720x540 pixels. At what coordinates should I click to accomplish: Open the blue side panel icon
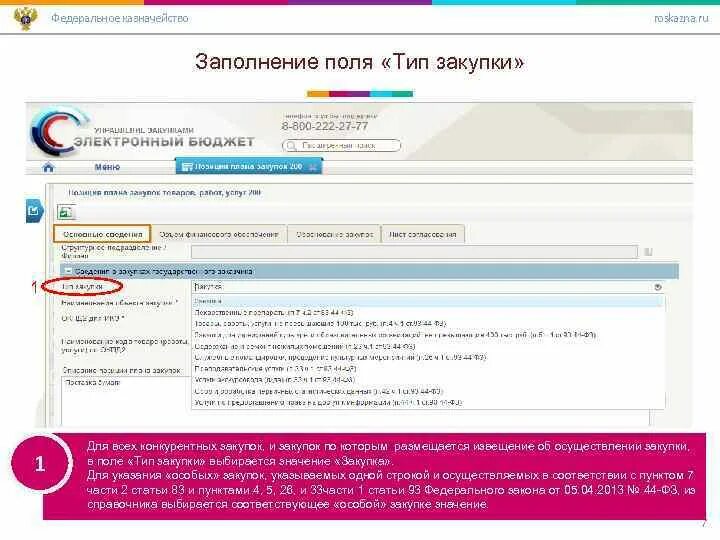pos(34,211)
